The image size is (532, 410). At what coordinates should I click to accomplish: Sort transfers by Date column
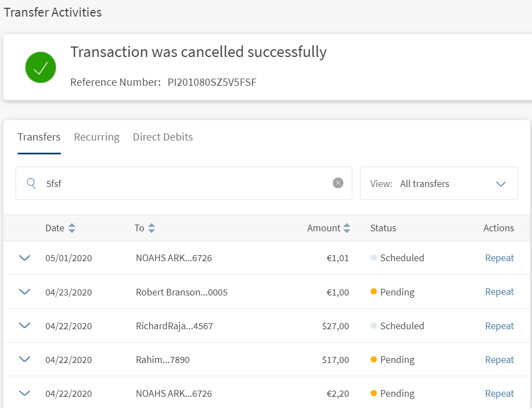pos(72,228)
